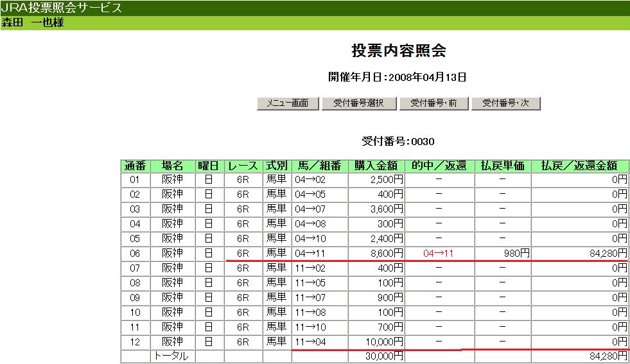
Task: Click combination cell 11→05
Action: point(310,283)
